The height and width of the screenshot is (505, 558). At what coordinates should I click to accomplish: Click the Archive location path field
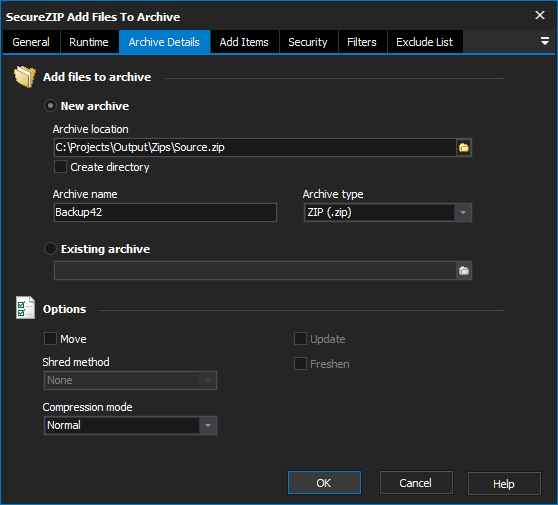click(x=255, y=147)
